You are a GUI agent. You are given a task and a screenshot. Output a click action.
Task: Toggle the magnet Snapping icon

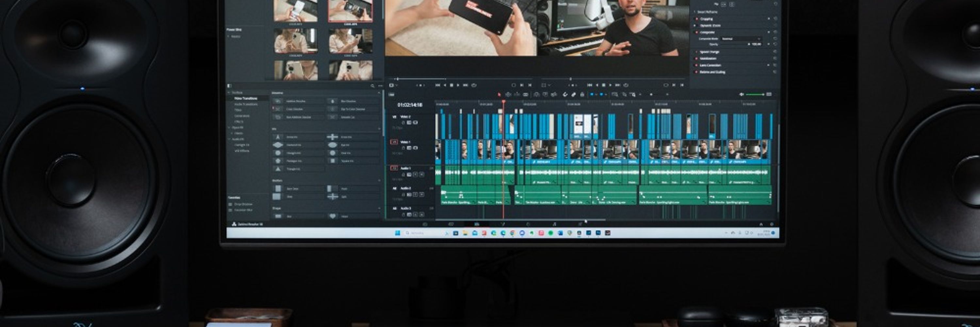565,95
